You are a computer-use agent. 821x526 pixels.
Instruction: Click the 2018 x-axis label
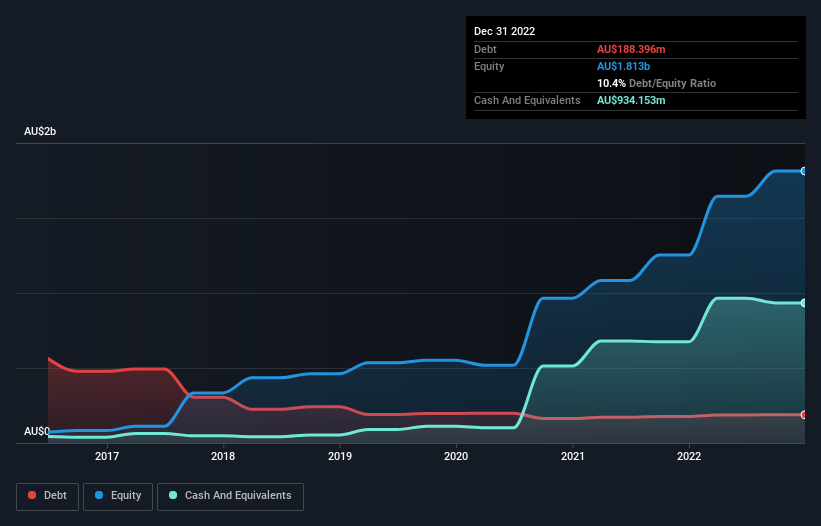pyautogui.click(x=223, y=456)
